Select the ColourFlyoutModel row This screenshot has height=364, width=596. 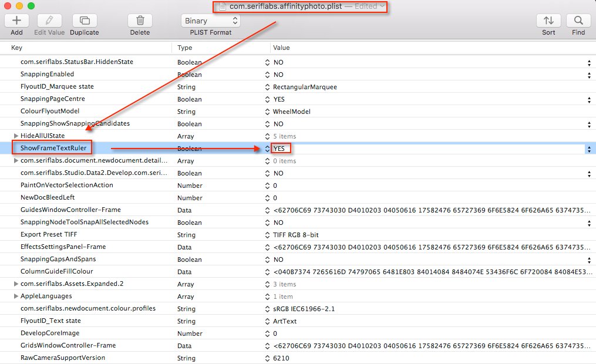(50, 112)
